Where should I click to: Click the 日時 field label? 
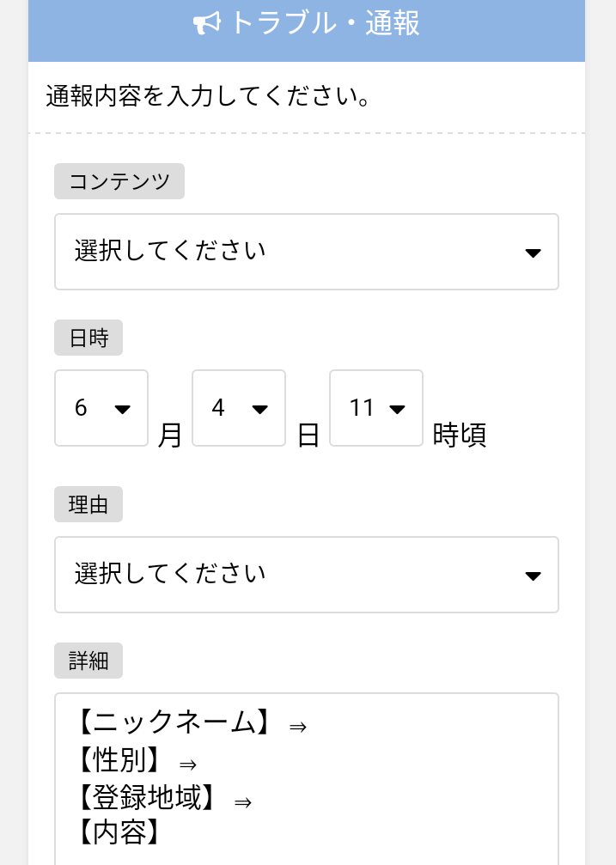pos(88,338)
